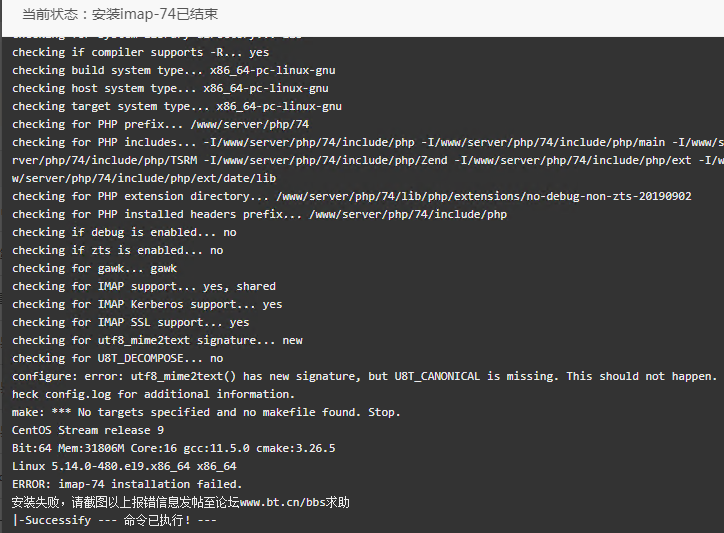Click the 'heck config.log for additional information' line
Viewport: 724px width, 533px height.
pyautogui.click(x=153, y=394)
